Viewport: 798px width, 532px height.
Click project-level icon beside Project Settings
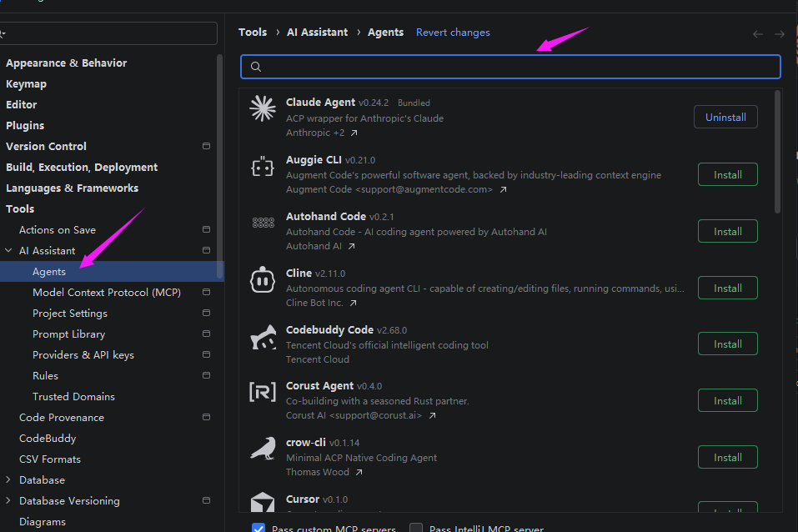(x=206, y=313)
